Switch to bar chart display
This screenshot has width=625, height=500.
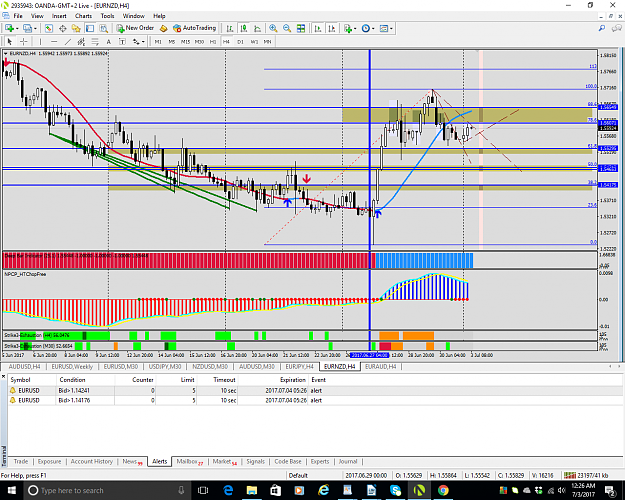230,28
